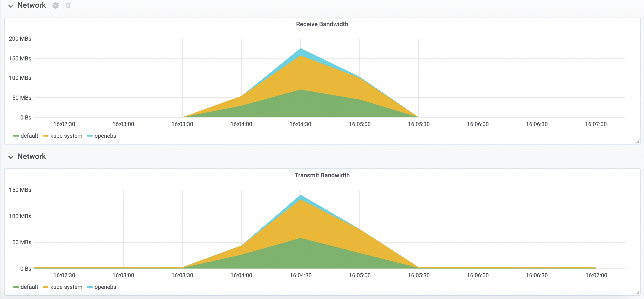Click the Receive Bandwidth graph peak at 16:04:30
Screen dimensions: 644x299
tap(301, 49)
